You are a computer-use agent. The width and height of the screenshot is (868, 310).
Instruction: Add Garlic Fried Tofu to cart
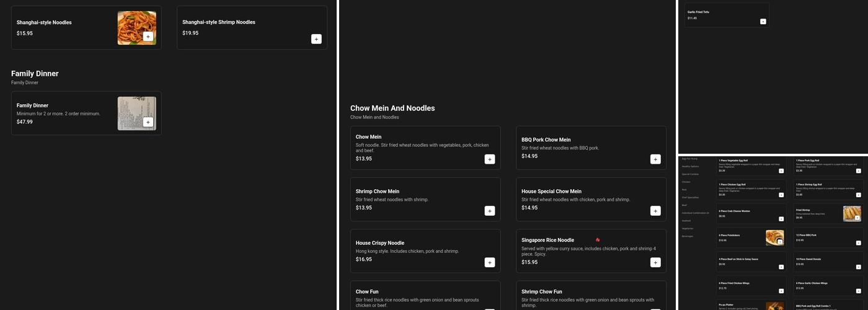(763, 22)
